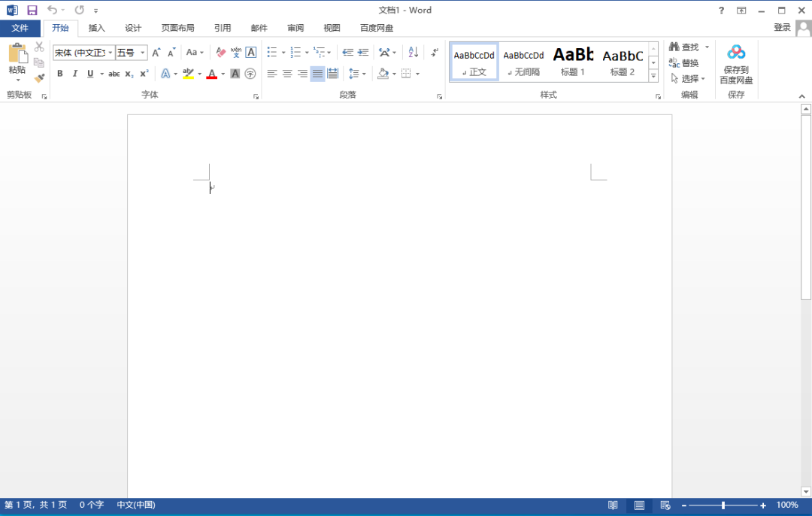The image size is (812, 516).
Task: Apply superscript formatting
Action: pyautogui.click(x=144, y=74)
